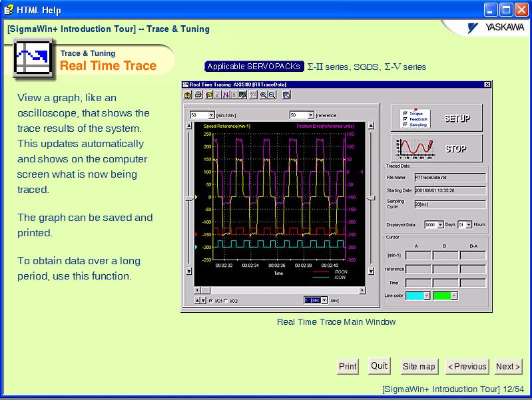Click the 'Speed Reference[min-1]' graph label
The image size is (532, 400).
(226, 126)
